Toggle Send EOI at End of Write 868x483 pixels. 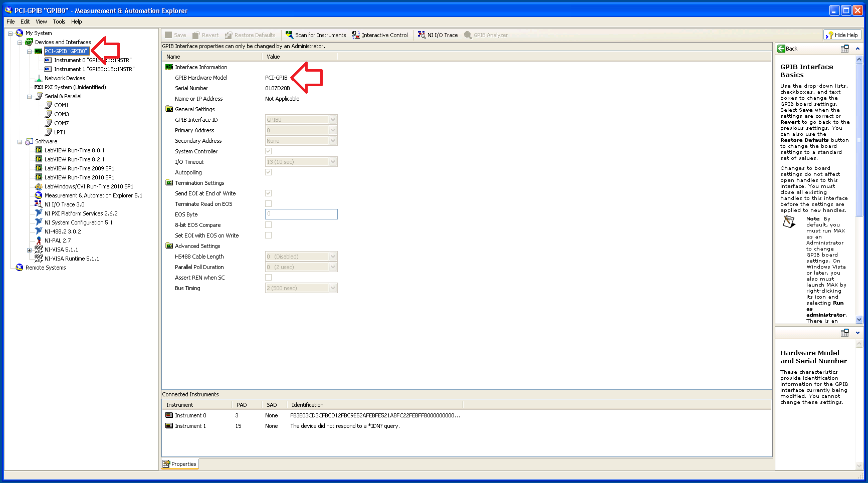[269, 193]
